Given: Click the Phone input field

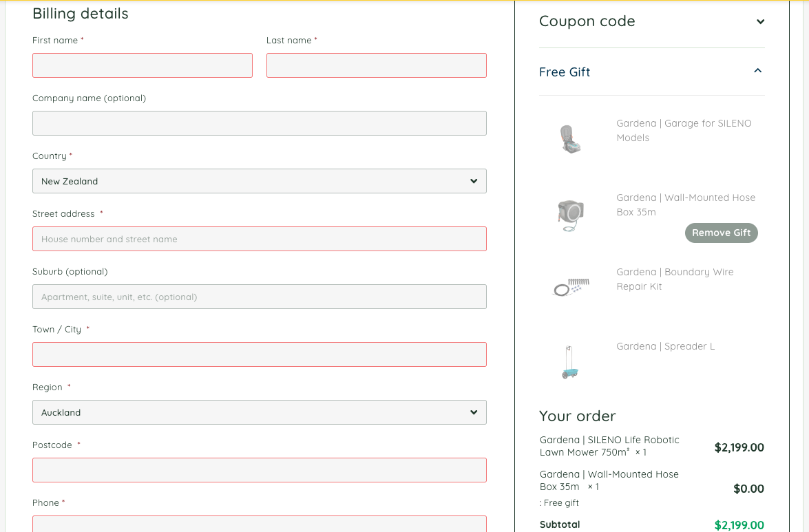Looking at the screenshot, I should pos(259,524).
